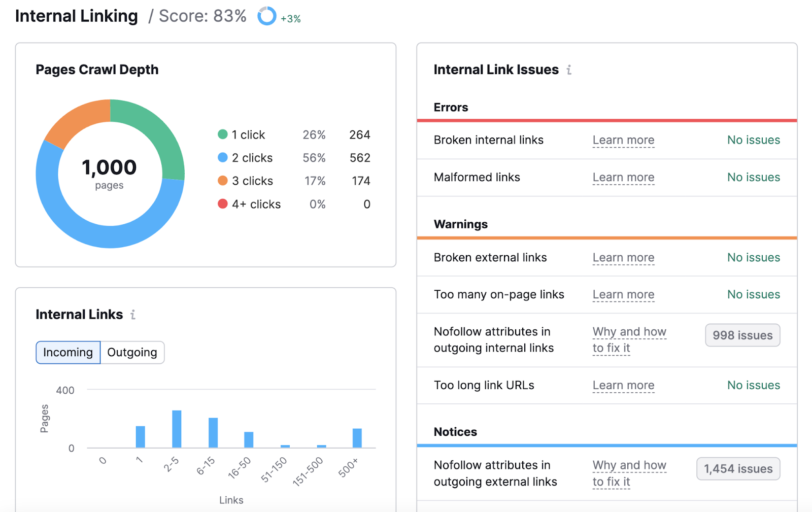Open 'Why and how to fix it' for nofollow internal links
Viewport: 812px width, 512px height.
coord(629,339)
